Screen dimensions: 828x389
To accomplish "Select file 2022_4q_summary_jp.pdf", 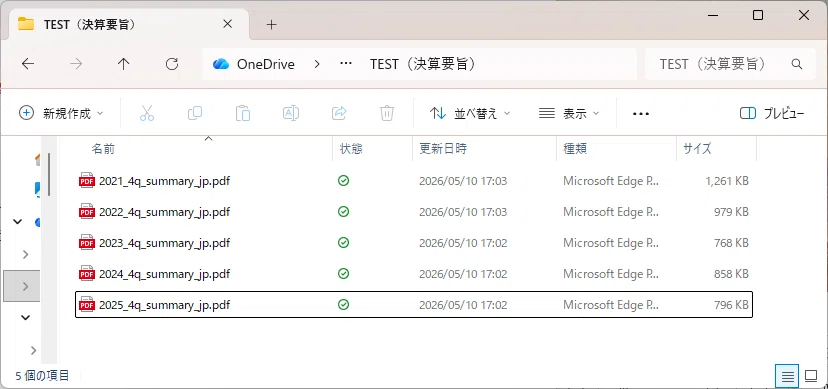I will 164,212.
